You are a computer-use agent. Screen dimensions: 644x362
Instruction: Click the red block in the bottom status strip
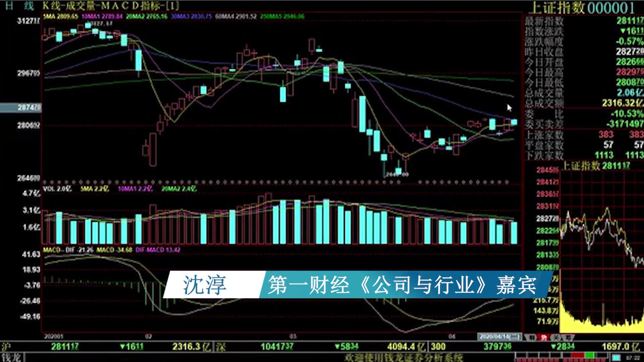(577, 355)
